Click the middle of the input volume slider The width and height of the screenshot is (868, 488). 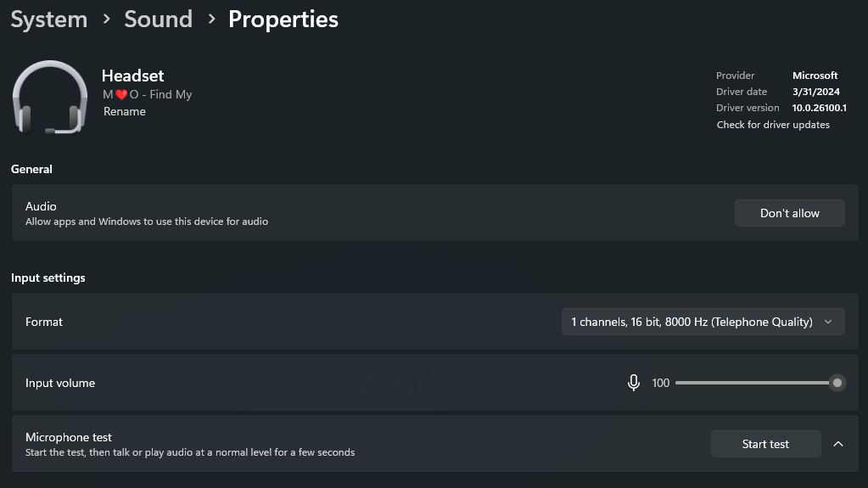coord(756,383)
